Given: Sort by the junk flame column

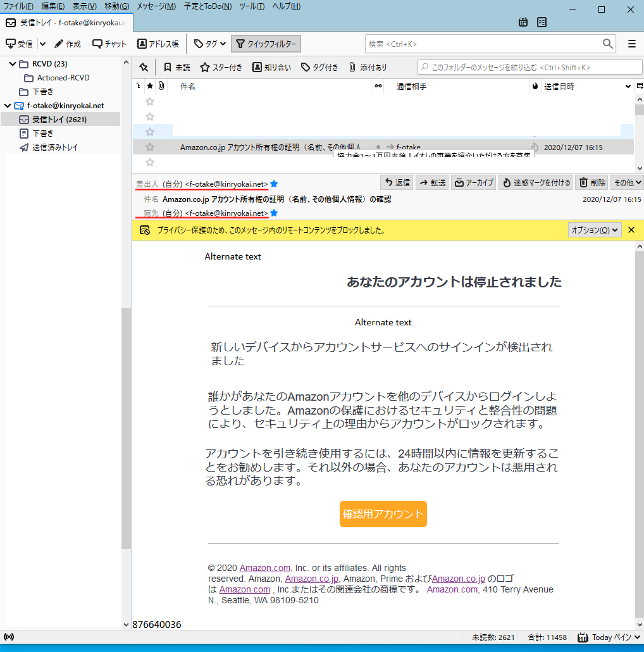Looking at the screenshot, I should click(535, 86).
